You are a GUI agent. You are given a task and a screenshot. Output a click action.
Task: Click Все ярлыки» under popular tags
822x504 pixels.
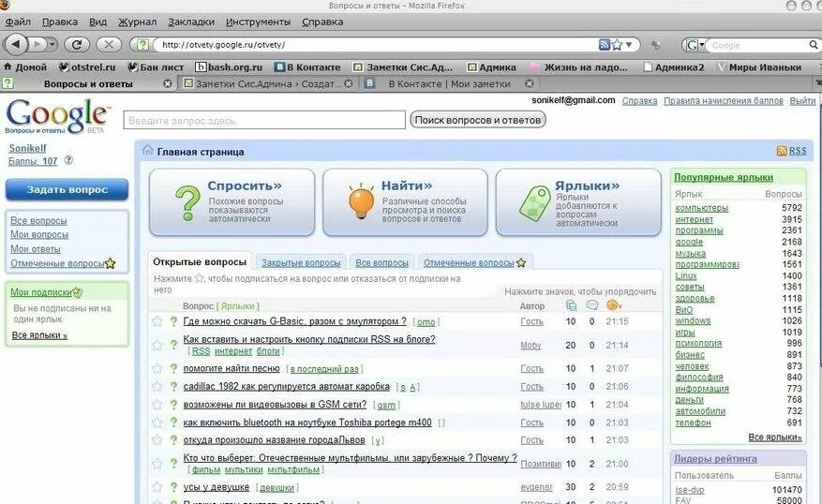coord(775,437)
